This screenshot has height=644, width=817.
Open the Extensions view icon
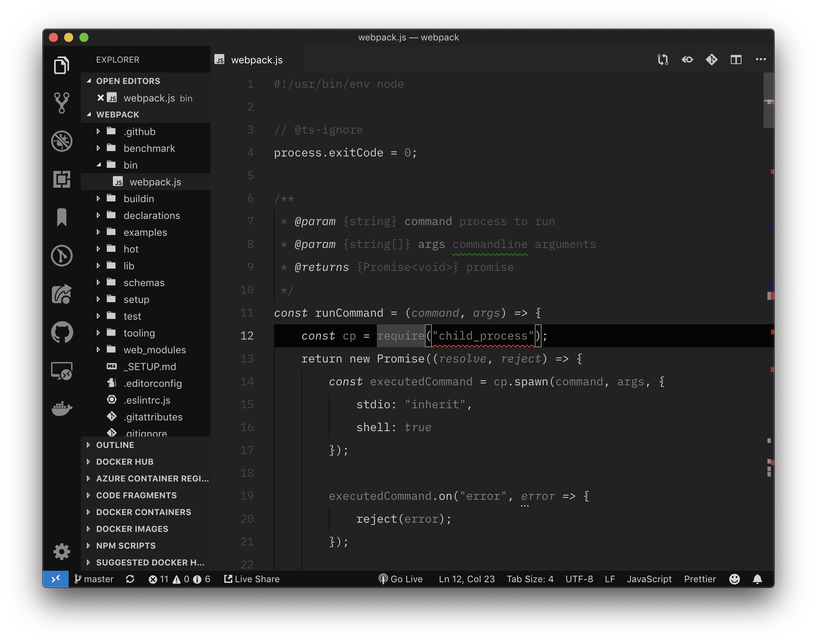62,179
